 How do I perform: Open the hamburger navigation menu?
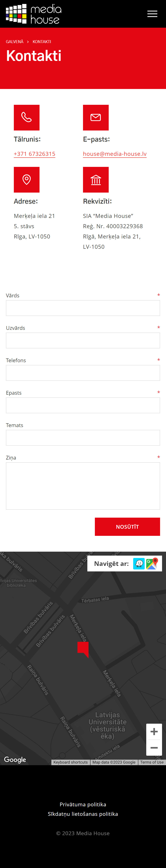pos(152,14)
